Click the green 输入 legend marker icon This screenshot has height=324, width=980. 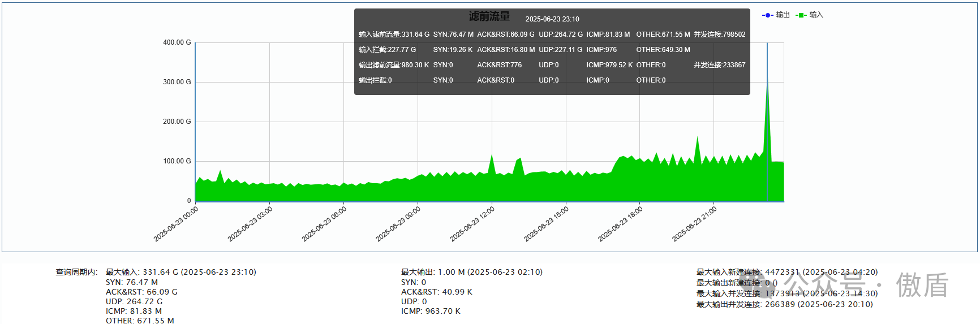tap(801, 15)
